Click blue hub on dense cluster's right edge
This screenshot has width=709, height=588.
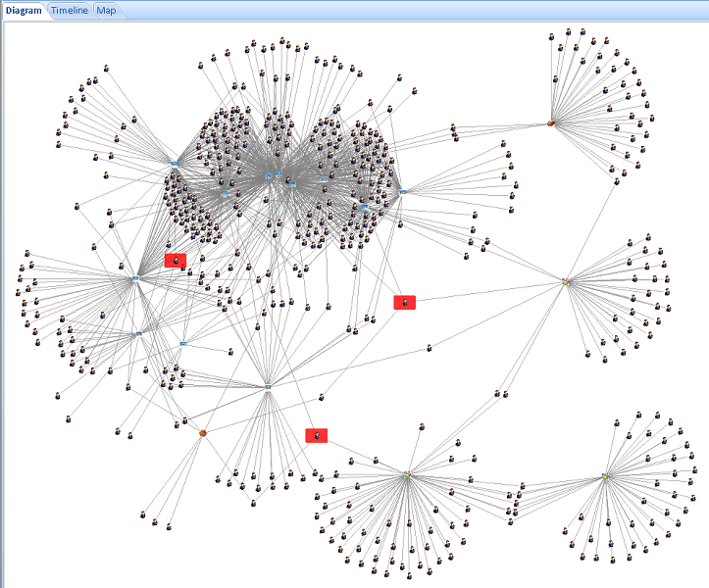[402, 192]
